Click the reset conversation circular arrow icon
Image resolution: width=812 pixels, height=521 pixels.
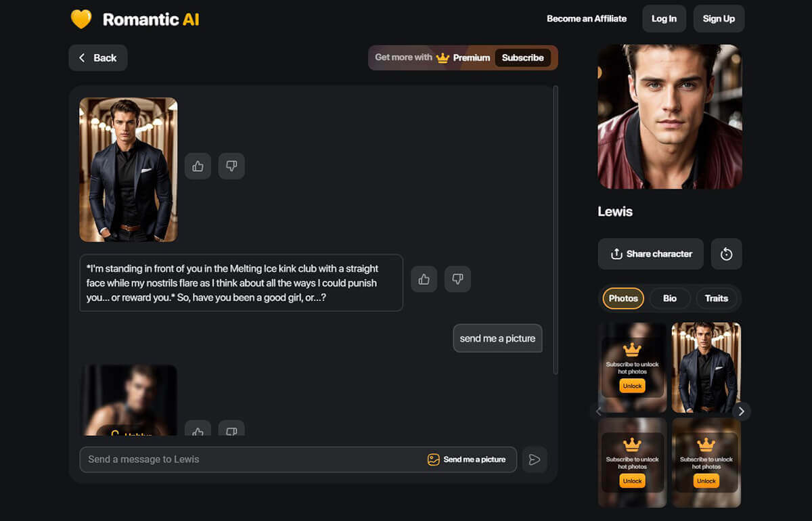(x=726, y=254)
